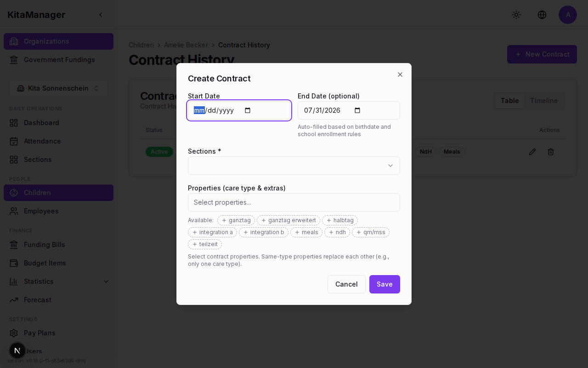Open Pay Plans under Settings
The height and width of the screenshot is (368, 588).
click(40, 333)
